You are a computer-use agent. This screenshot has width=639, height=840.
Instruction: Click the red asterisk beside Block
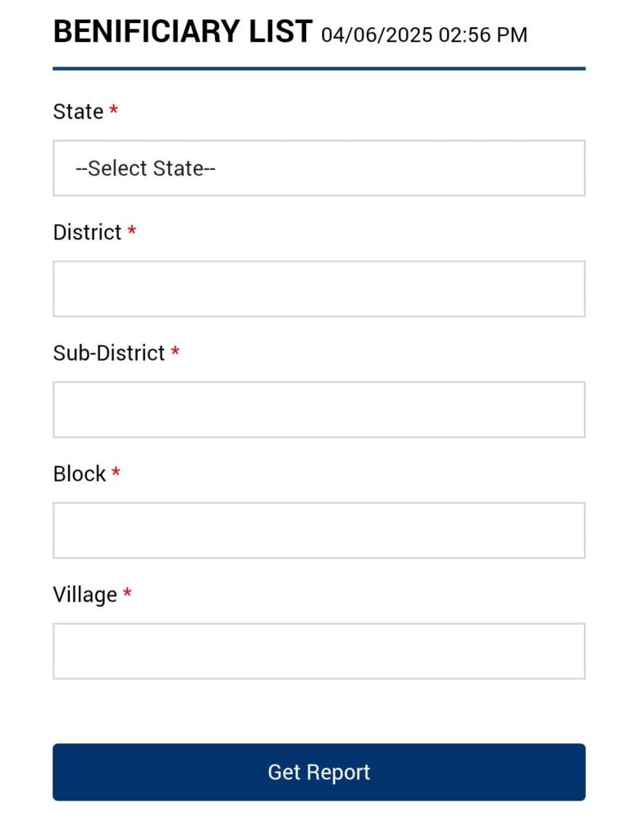coord(116,472)
